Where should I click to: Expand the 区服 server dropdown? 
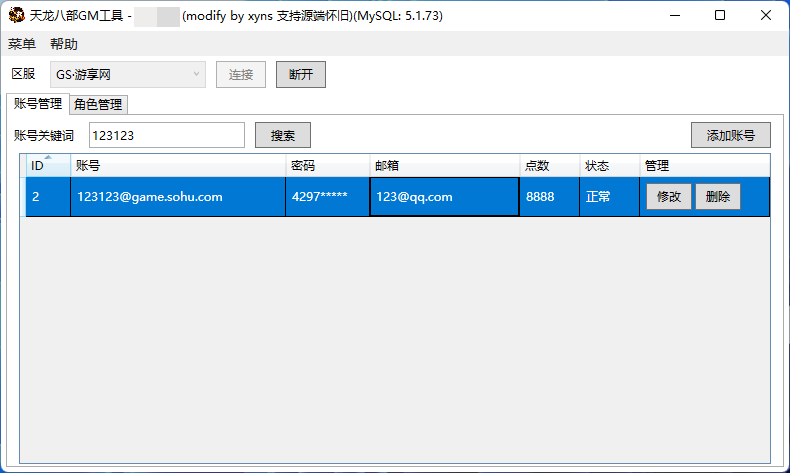[128, 75]
